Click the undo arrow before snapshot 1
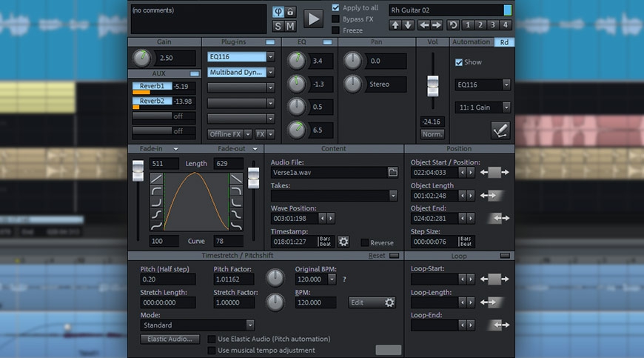Viewport: 644px width, 358px height. [453, 25]
